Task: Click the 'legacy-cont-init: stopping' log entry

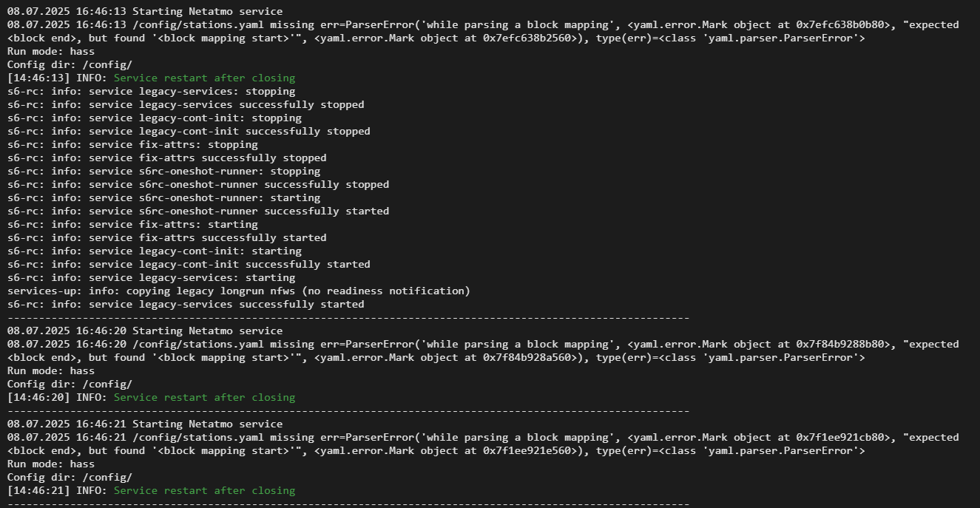Action: (154, 118)
